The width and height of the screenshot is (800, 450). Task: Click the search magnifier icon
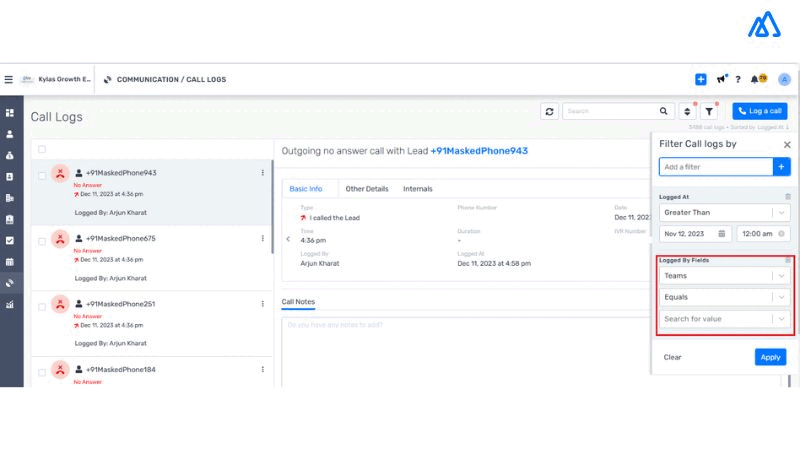[663, 111]
